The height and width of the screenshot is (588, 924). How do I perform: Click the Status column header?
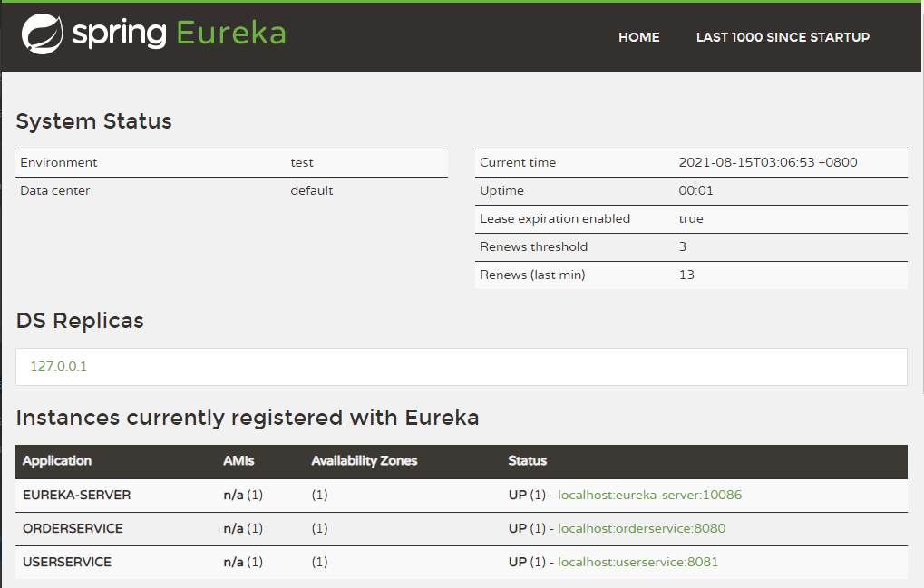tap(528, 461)
